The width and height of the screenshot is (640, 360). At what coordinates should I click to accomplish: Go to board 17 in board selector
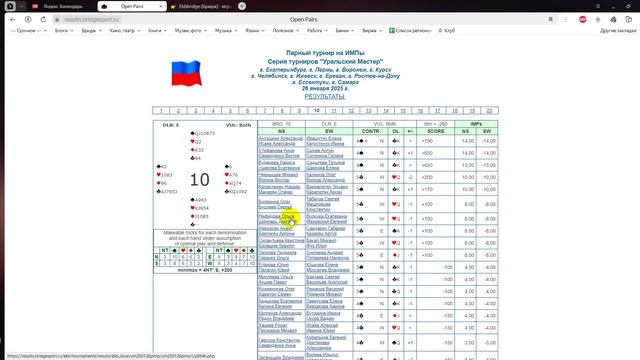(x=438, y=111)
